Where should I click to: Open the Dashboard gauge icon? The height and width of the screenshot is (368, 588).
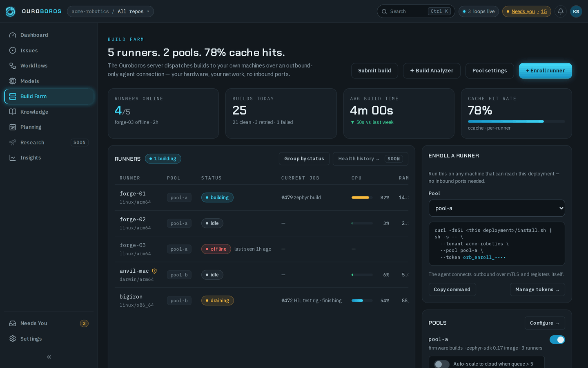13,35
